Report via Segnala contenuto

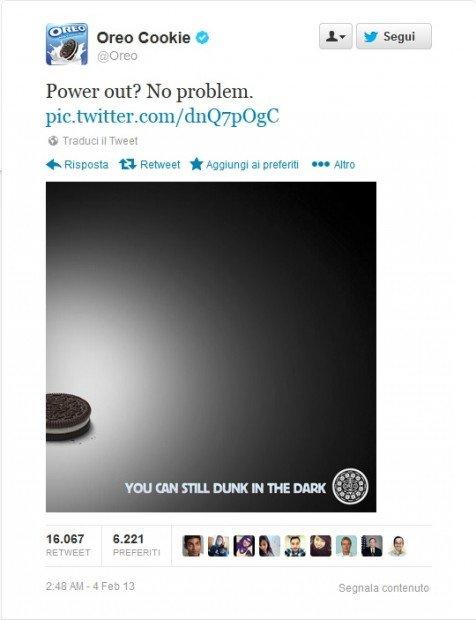tap(383, 588)
